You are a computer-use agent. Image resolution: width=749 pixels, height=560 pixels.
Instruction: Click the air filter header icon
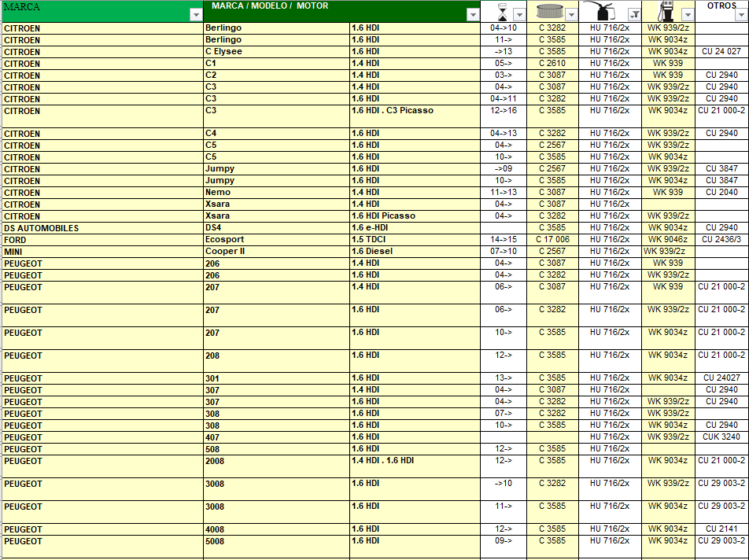coord(550,11)
